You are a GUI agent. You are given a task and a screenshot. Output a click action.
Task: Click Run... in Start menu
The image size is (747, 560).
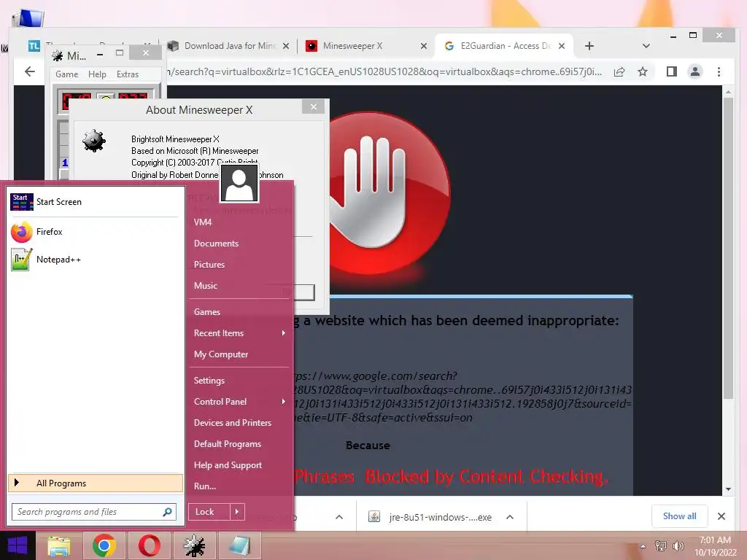point(205,486)
